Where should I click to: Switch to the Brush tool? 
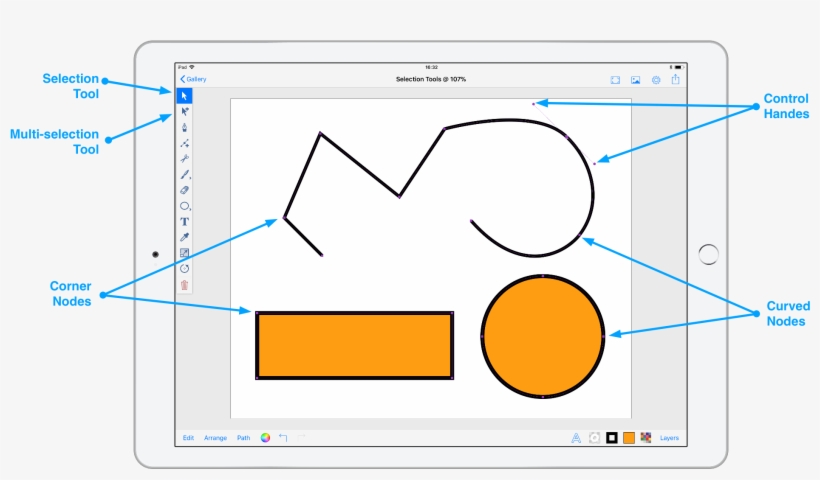pyautogui.click(x=185, y=175)
